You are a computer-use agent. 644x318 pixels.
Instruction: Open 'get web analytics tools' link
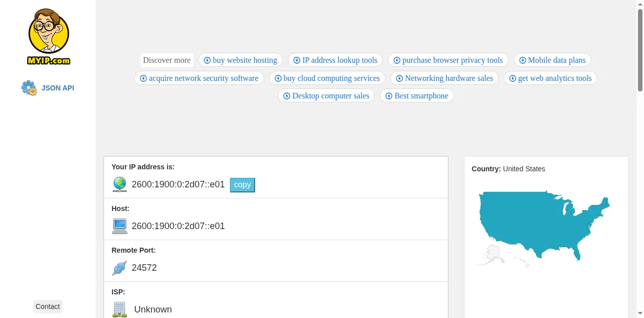pyautogui.click(x=550, y=78)
